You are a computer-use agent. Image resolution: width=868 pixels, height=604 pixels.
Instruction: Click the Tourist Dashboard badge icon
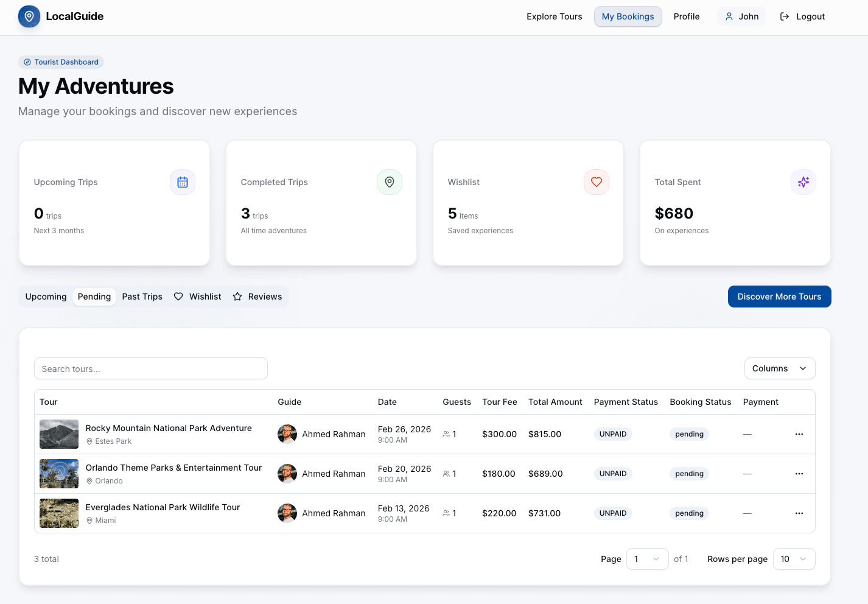tap(27, 61)
